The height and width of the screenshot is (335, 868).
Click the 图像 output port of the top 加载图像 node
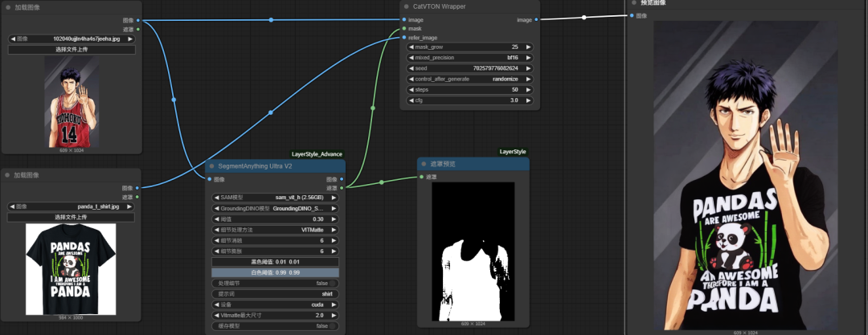click(x=138, y=21)
